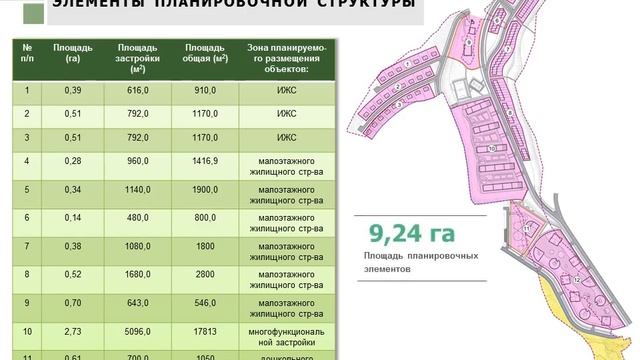This screenshot has width=640, height=360.
Task: Click building area value 1140,0
Action: [138, 190]
